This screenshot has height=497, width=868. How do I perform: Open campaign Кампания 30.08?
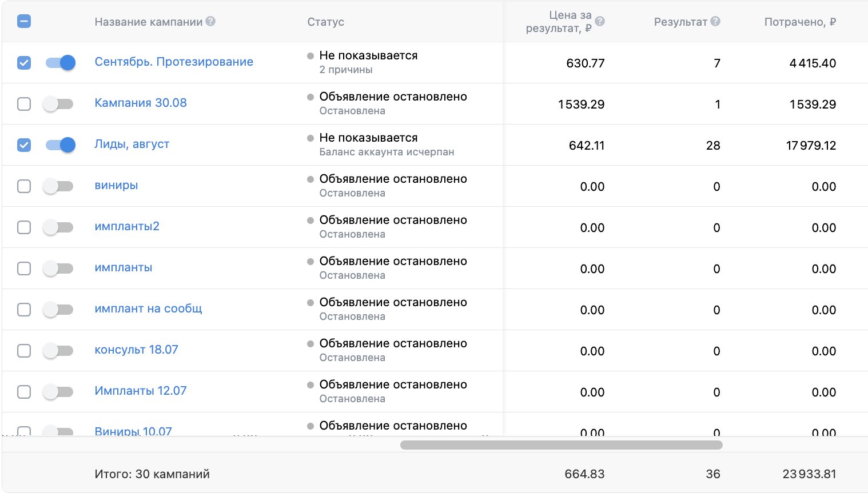click(141, 103)
